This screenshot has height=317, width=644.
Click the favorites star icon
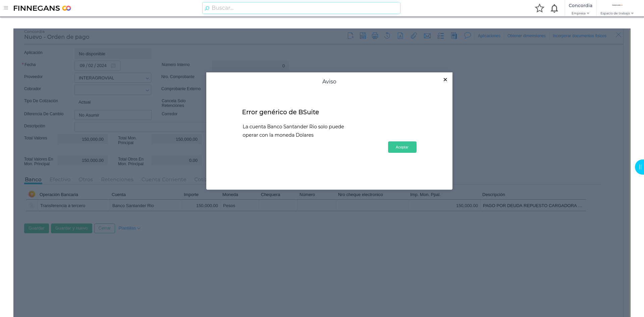pos(539,8)
